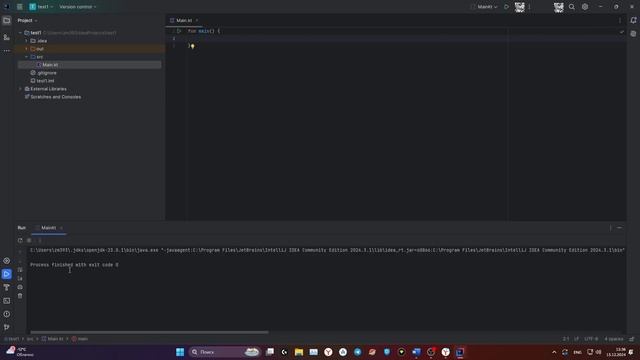Open Run panel options vertical dots
The width and height of the screenshot is (640, 360).
pyautogui.click(x=611, y=228)
